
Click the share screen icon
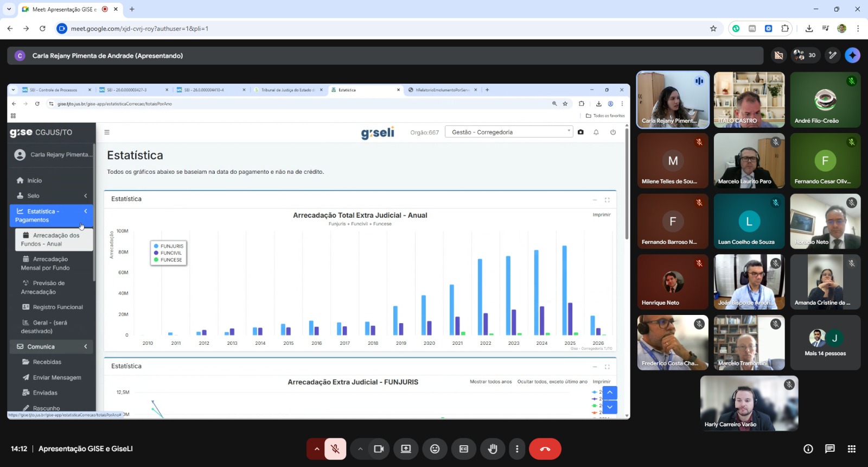(x=406, y=449)
